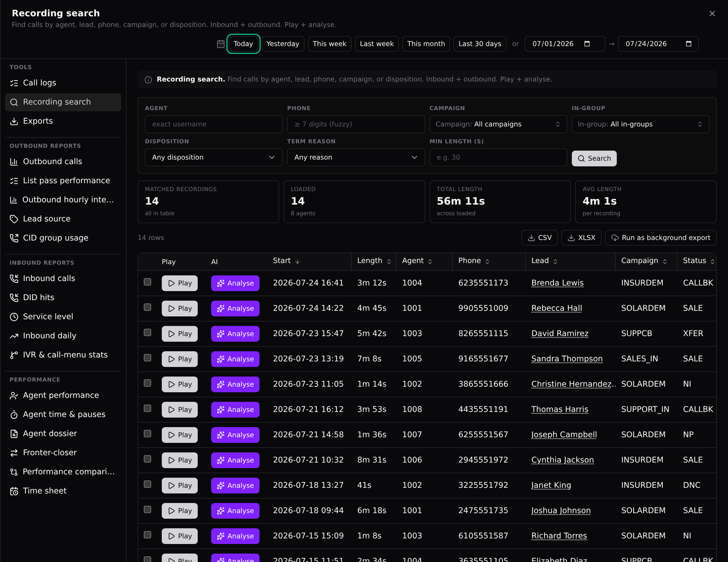Screen dimensions: 728x562
Task: Click the Fronter-closer swap arrows icon
Action: pos(14,453)
